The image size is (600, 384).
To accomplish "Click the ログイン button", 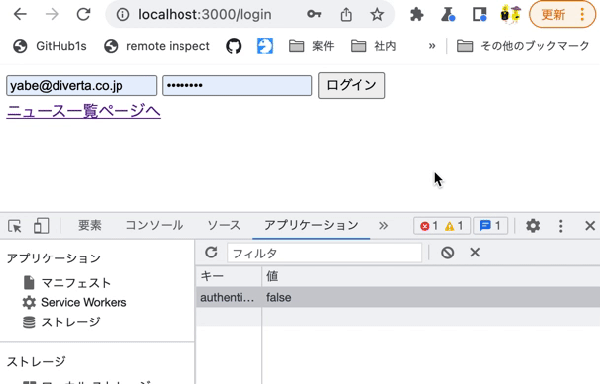I will tap(351, 85).
